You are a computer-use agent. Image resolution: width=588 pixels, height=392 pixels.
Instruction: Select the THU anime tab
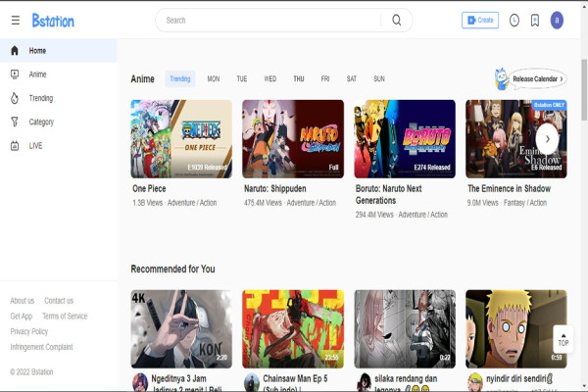pyautogui.click(x=299, y=78)
